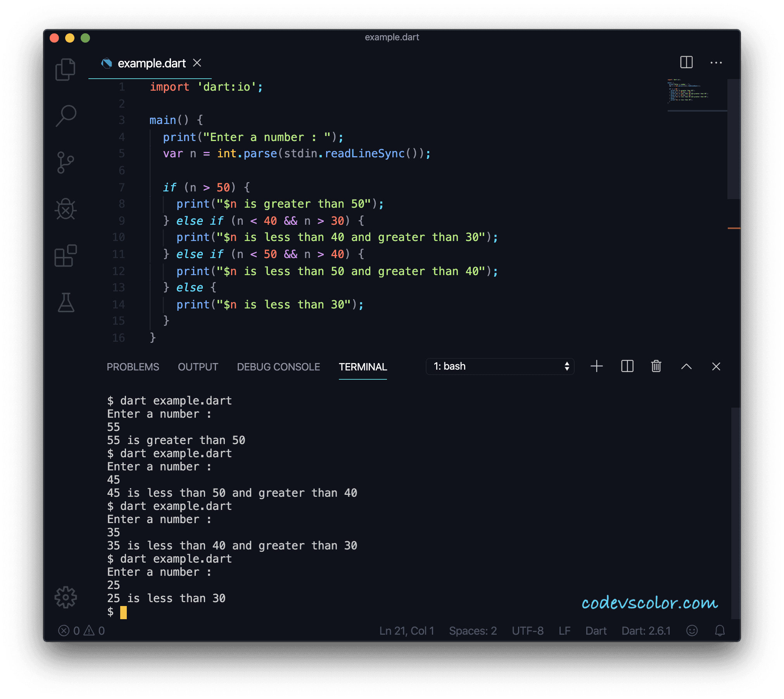Image resolution: width=784 pixels, height=699 pixels.
Task: Click Ln 21, Col 1 status item
Action: 407,631
